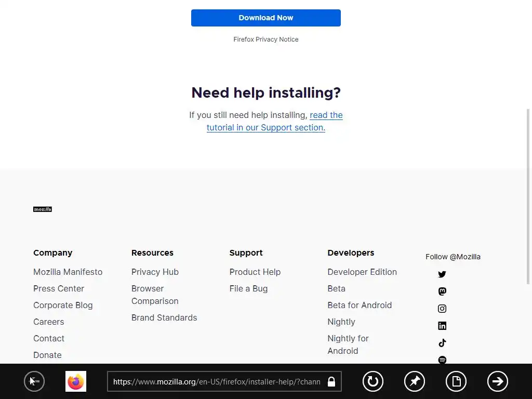The width and height of the screenshot is (532, 399).
Task: Open Mozilla's Twitter profile icon
Action: tap(442, 274)
